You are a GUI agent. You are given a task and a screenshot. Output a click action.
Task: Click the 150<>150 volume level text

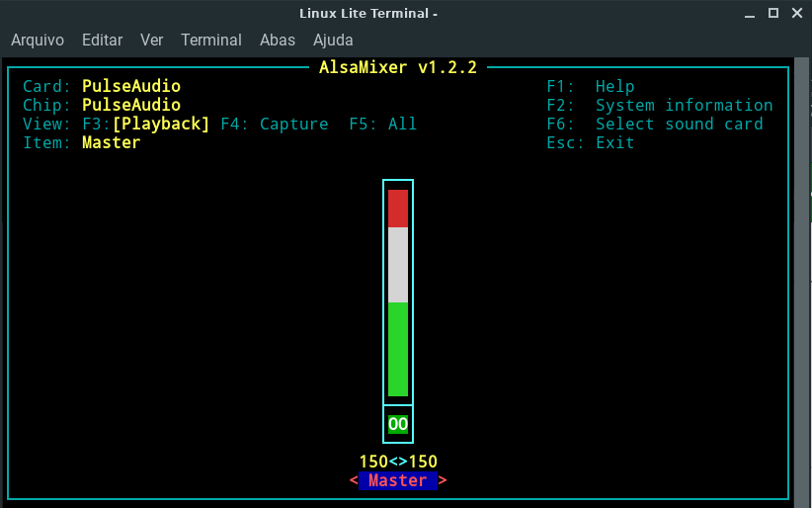398,462
